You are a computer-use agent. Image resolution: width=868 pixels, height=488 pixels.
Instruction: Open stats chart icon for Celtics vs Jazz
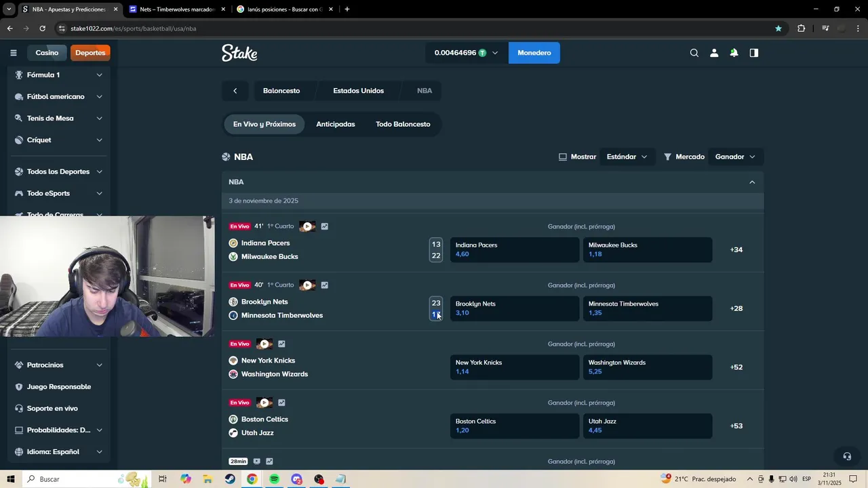(x=281, y=403)
